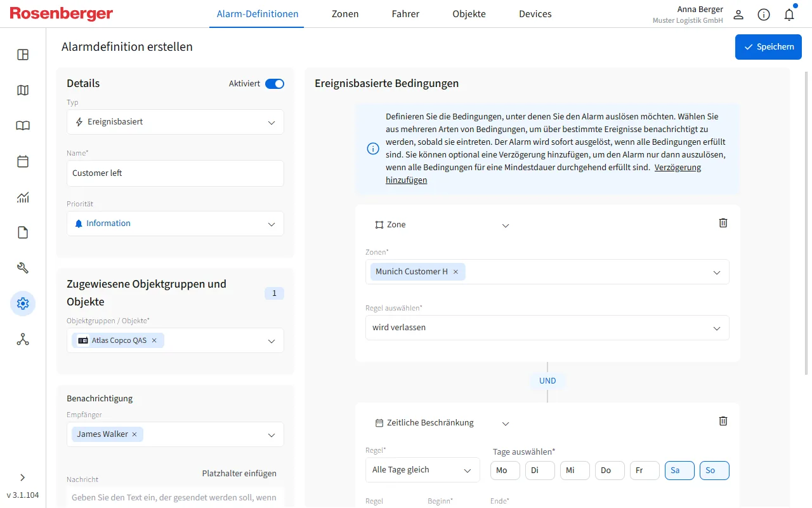Remove the Munich Customer H zone chip
Image resolution: width=812 pixels, height=508 pixels.
[x=455, y=272]
